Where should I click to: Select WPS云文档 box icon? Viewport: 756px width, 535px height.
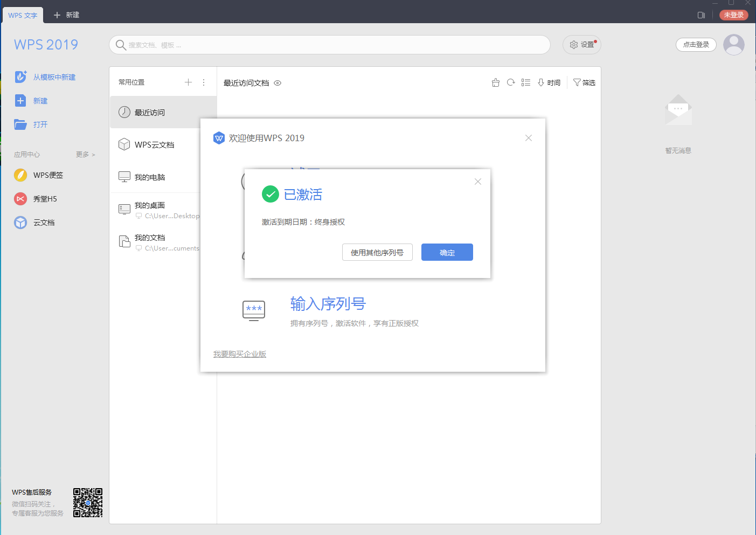(124, 144)
